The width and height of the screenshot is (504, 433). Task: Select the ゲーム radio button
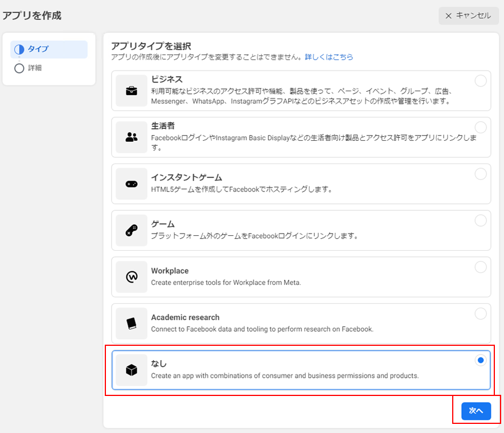481,220
